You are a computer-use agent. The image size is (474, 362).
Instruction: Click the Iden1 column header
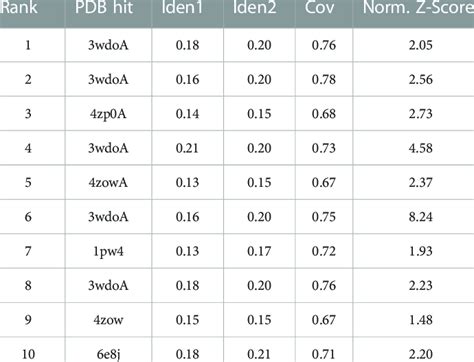coord(182,7)
